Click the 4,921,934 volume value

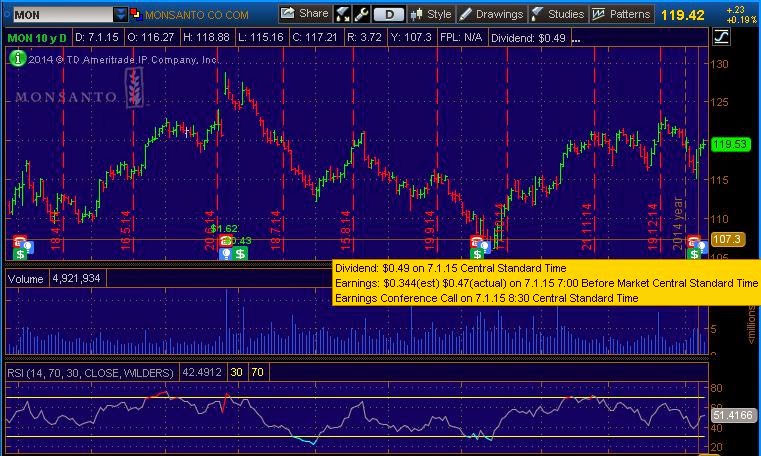tap(76, 278)
